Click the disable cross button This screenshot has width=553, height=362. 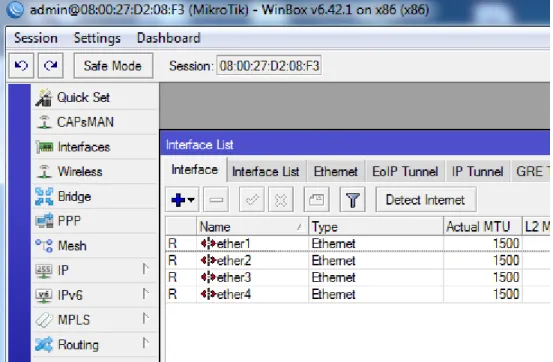(x=281, y=200)
